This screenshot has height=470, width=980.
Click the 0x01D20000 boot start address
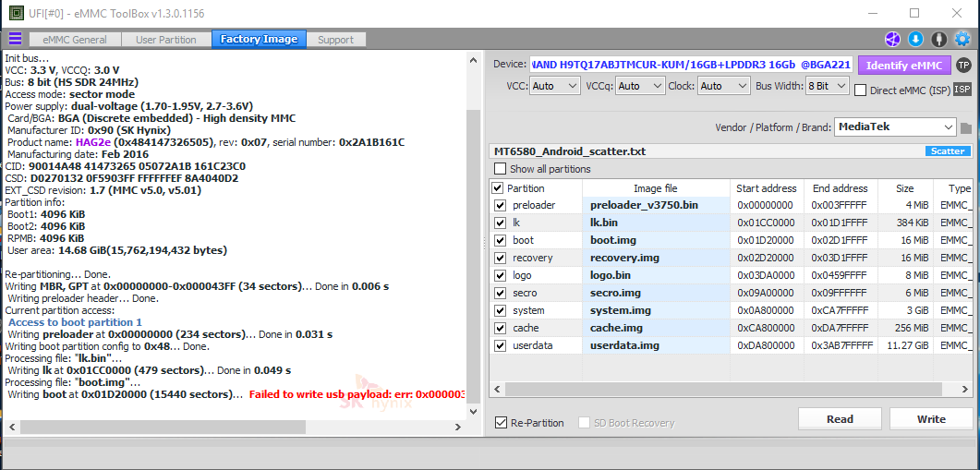[x=766, y=241]
